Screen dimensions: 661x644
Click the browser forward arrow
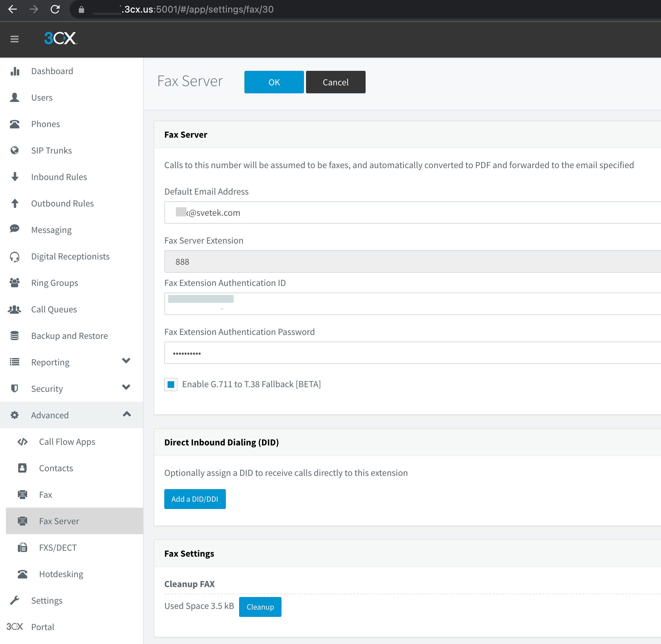(x=34, y=9)
